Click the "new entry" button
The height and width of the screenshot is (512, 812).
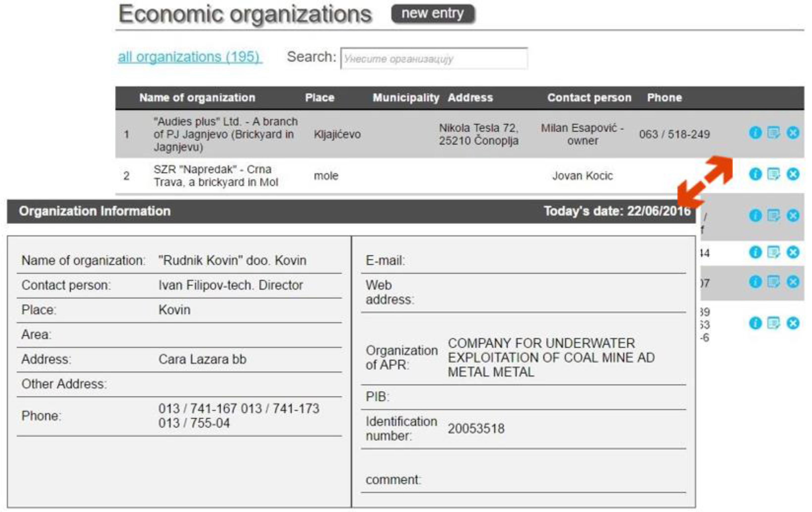click(x=433, y=13)
